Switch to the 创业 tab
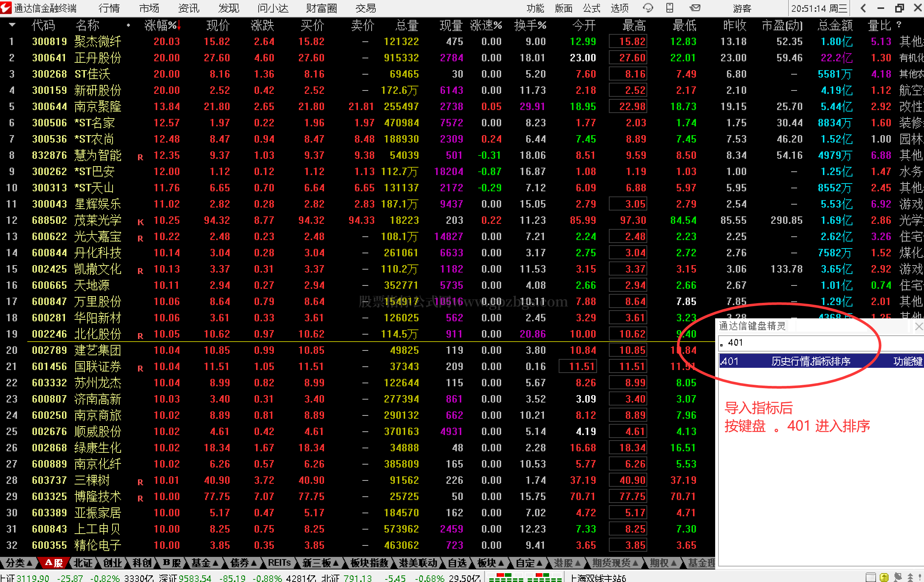 point(113,563)
